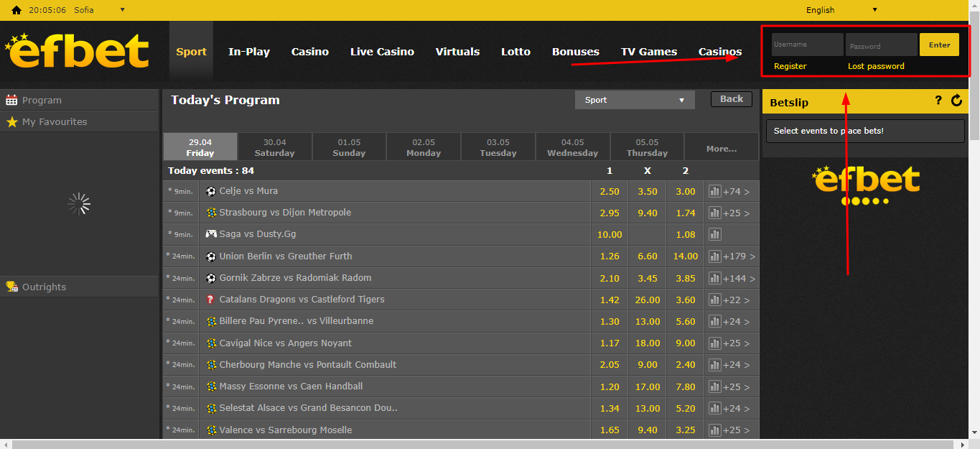Click into the Username field
The image size is (980, 449).
807,45
